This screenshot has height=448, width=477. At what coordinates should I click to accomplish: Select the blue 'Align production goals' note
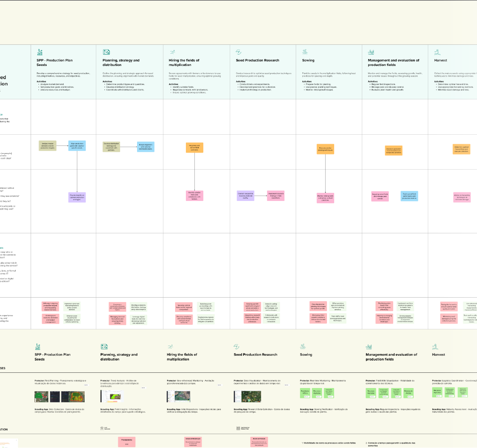coord(77,145)
